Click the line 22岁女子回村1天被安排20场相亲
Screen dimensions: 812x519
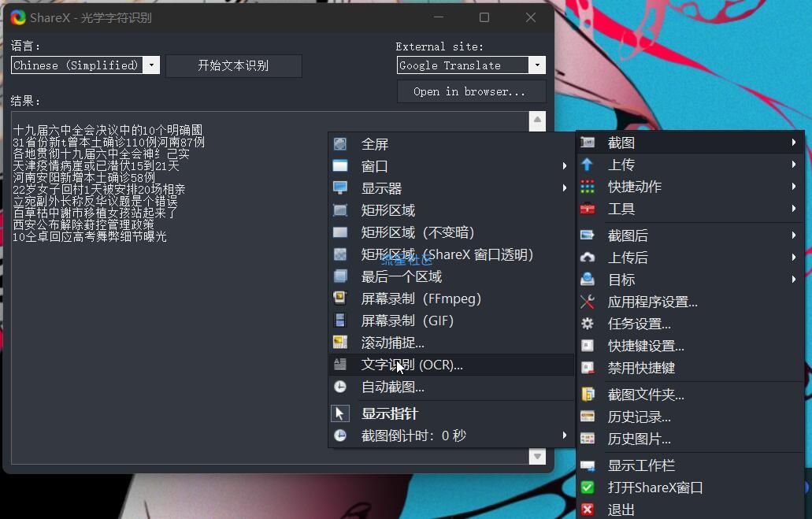click(99, 189)
